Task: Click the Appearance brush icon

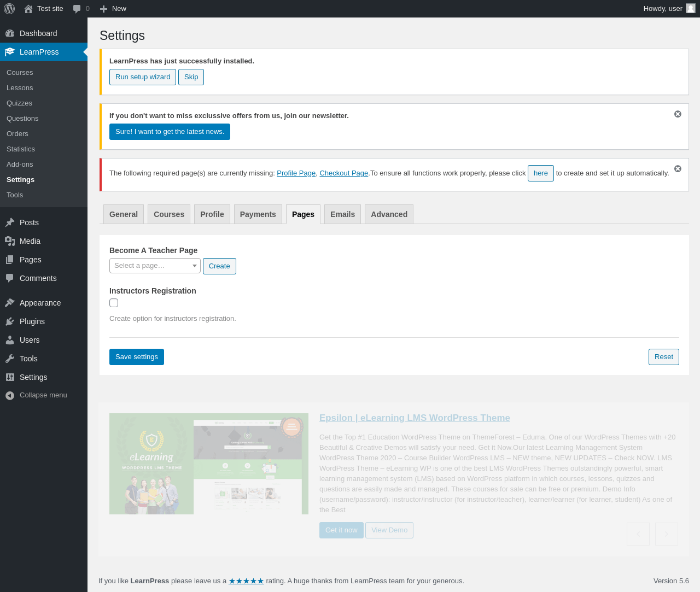Action: coord(10,303)
